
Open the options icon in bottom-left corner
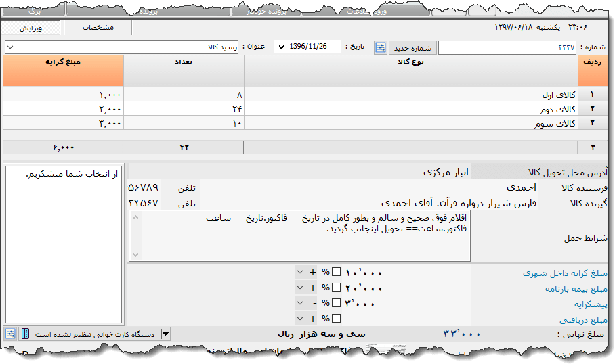click(x=10, y=334)
